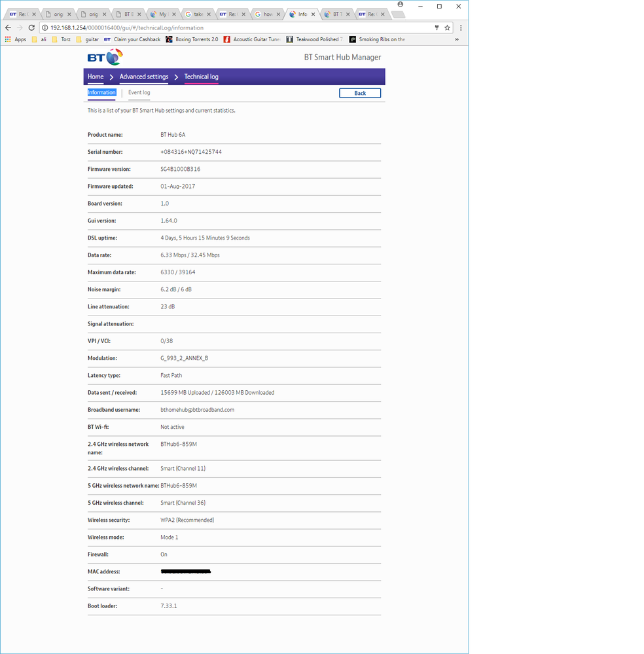Close the 'My' tab
The height and width of the screenshot is (654, 644).
pos(174,14)
